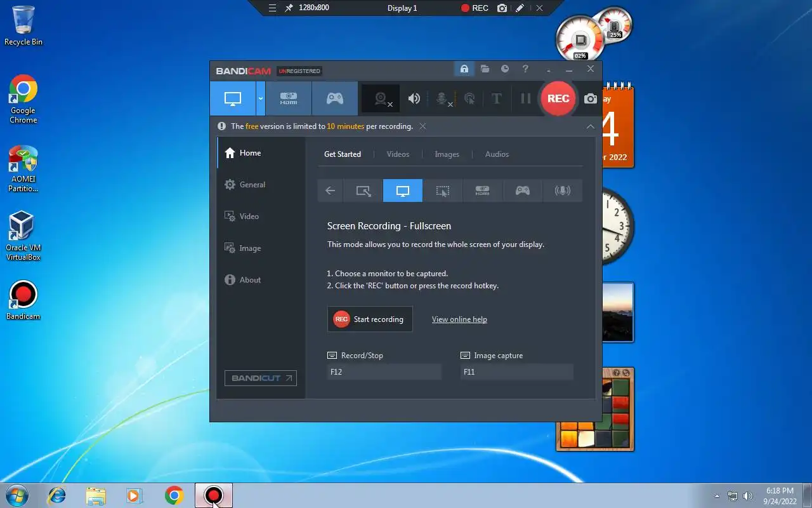
Task: Open the recording bar hamburger menu
Action: pos(272,8)
